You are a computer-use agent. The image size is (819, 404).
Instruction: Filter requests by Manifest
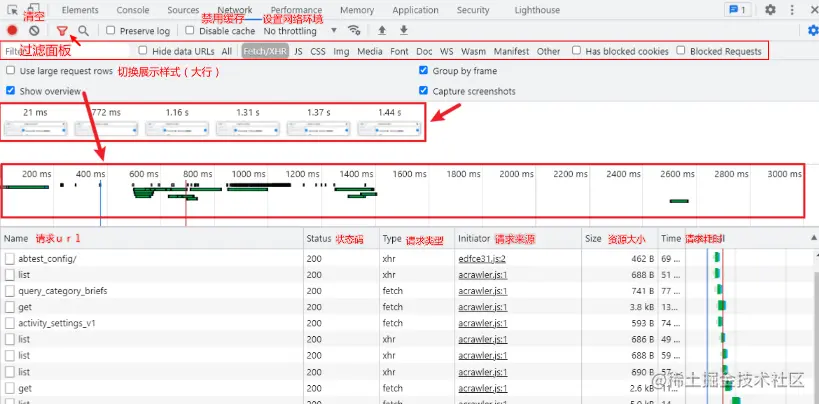511,51
